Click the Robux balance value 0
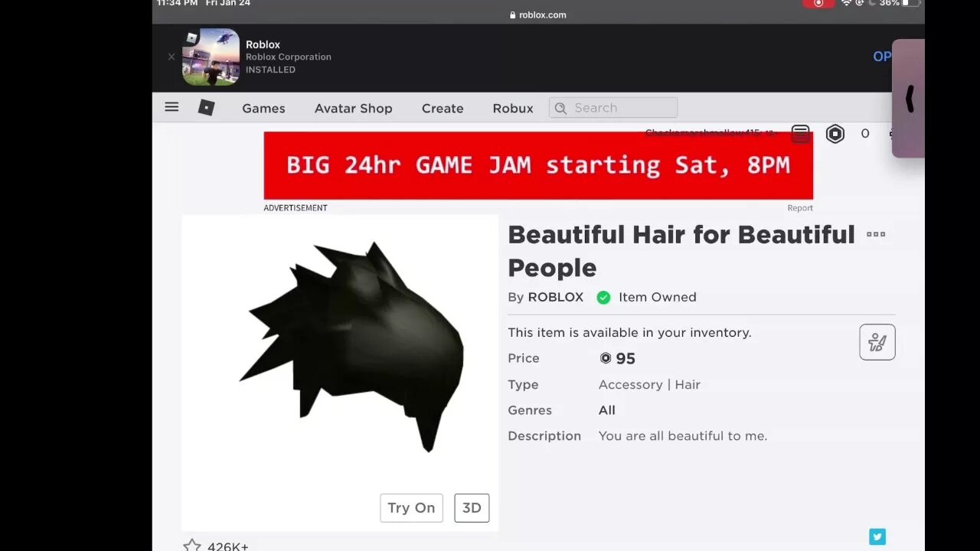 click(x=865, y=134)
